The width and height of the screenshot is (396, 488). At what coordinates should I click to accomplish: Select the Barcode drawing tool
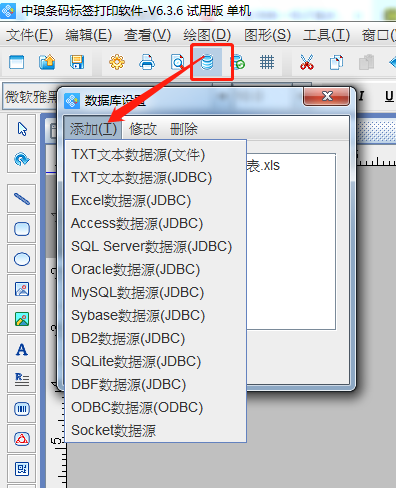pos(22,409)
